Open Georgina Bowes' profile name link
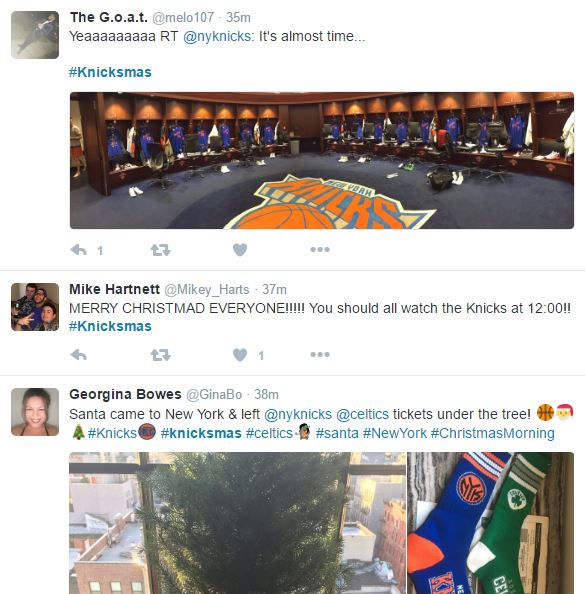Image resolution: width=585 pixels, height=594 pixels. [x=125, y=394]
